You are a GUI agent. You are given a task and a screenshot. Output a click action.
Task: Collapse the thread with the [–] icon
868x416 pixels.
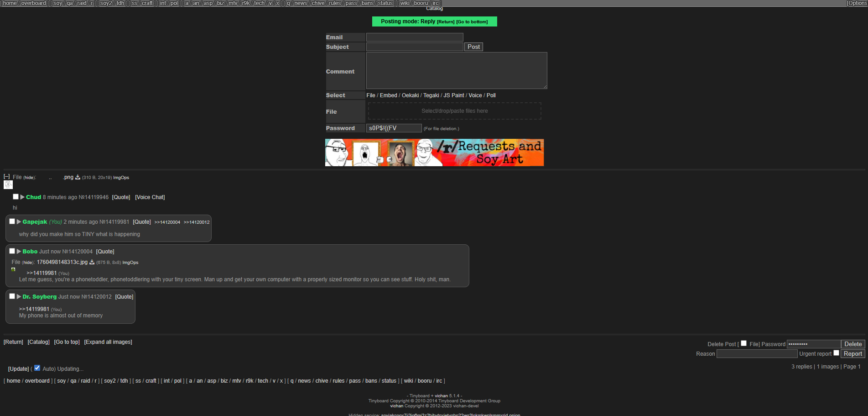point(7,177)
